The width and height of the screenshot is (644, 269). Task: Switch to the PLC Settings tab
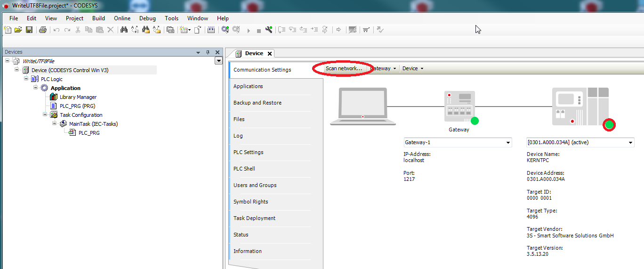[x=248, y=152]
